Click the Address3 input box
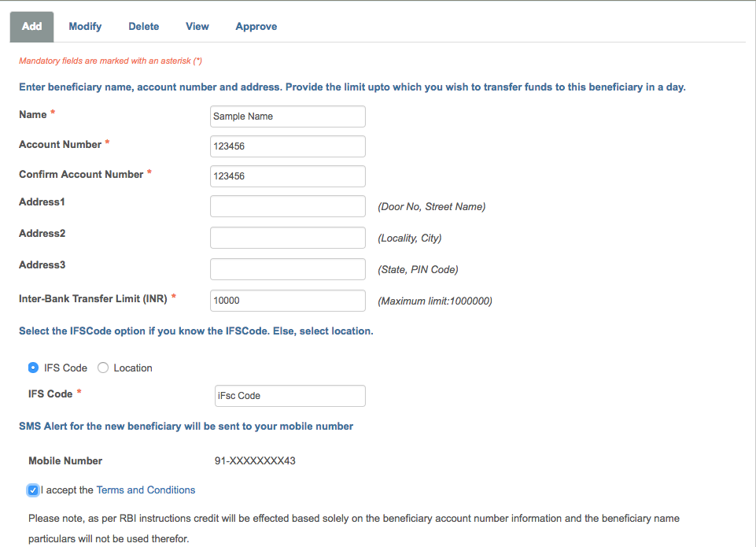Image resolution: width=756 pixels, height=547 pixels. 288,269
